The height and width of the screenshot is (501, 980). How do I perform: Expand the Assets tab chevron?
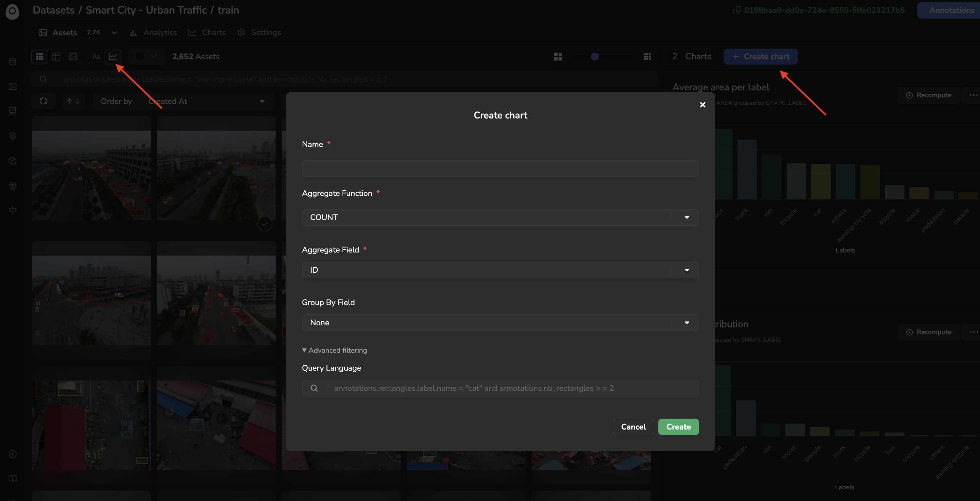114,33
